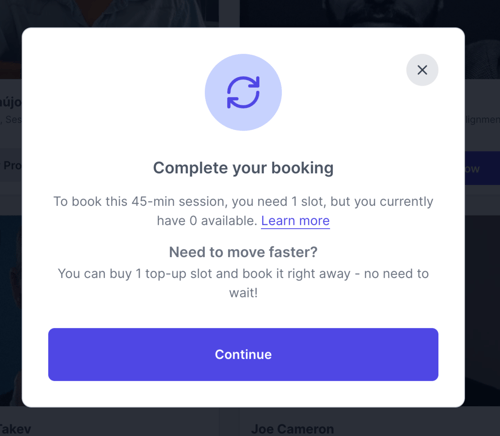The image size is (500, 436).
Task: Click the mentor photo left of the dialog
Action: 11,310
